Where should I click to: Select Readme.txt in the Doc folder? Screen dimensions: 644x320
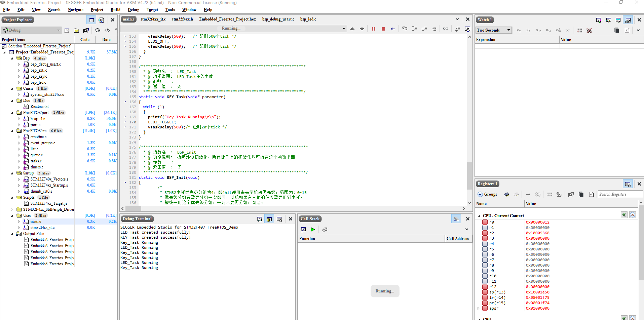click(39, 107)
